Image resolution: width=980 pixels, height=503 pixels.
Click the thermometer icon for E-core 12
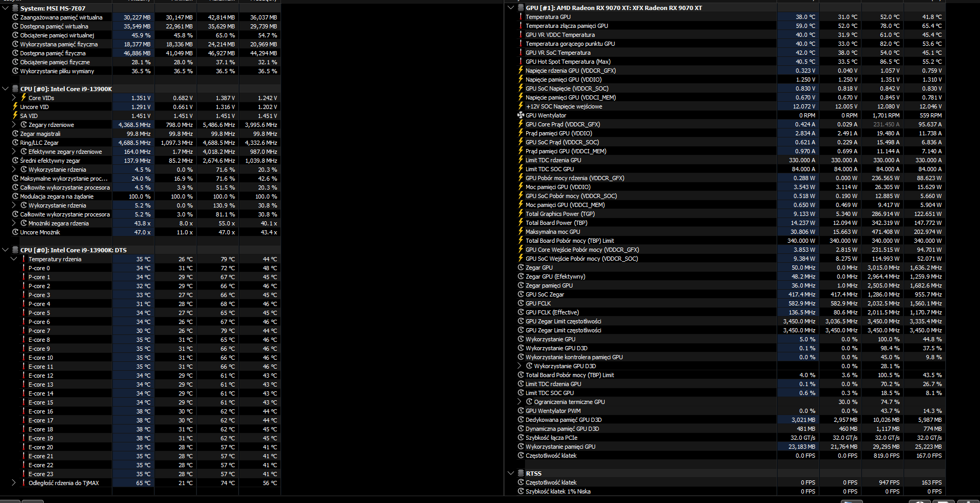pos(24,376)
